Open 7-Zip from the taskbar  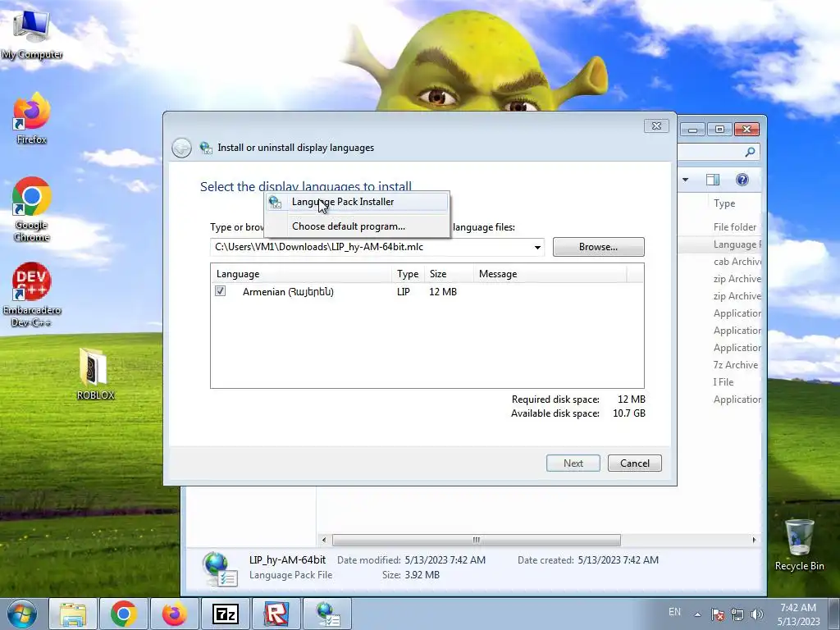pos(226,614)
